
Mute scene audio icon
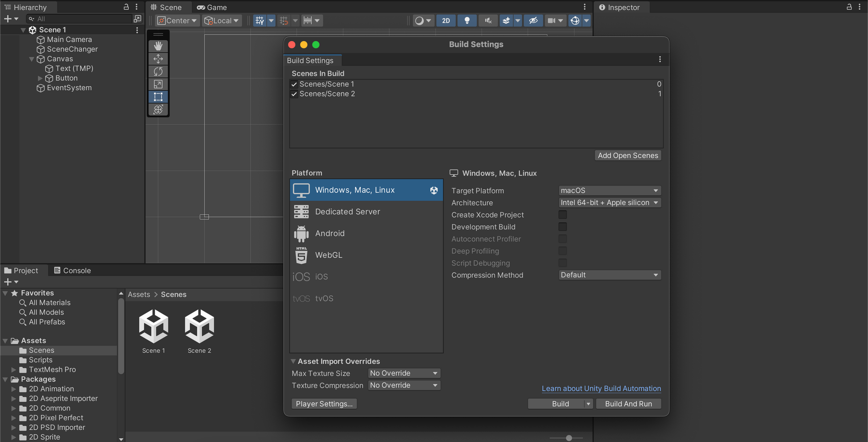[x=488, y=21]
